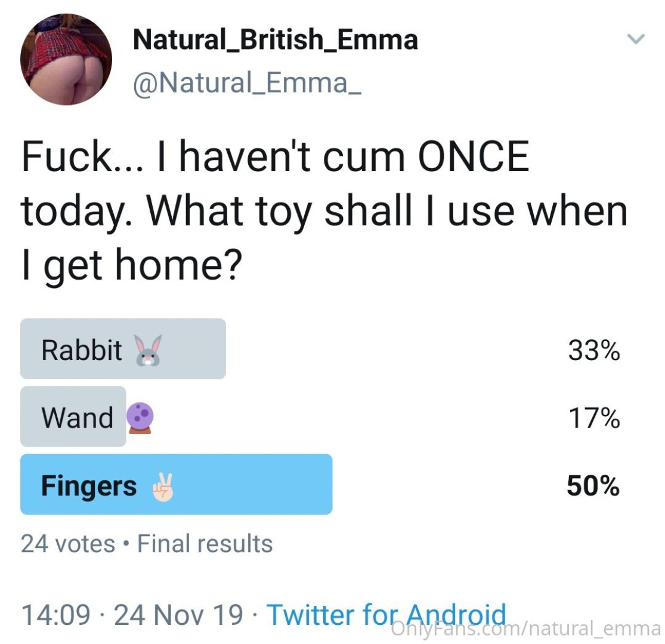This screenshot has height=644, width=665.
Task: Click the "24 Nov 19" date
Action: tap(178, 615)
